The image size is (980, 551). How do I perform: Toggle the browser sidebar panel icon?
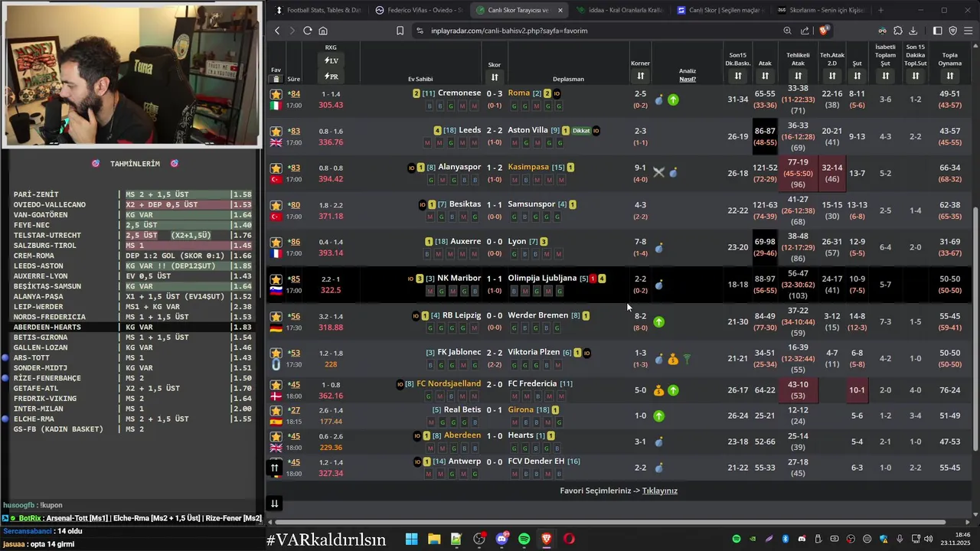point(937,31)
